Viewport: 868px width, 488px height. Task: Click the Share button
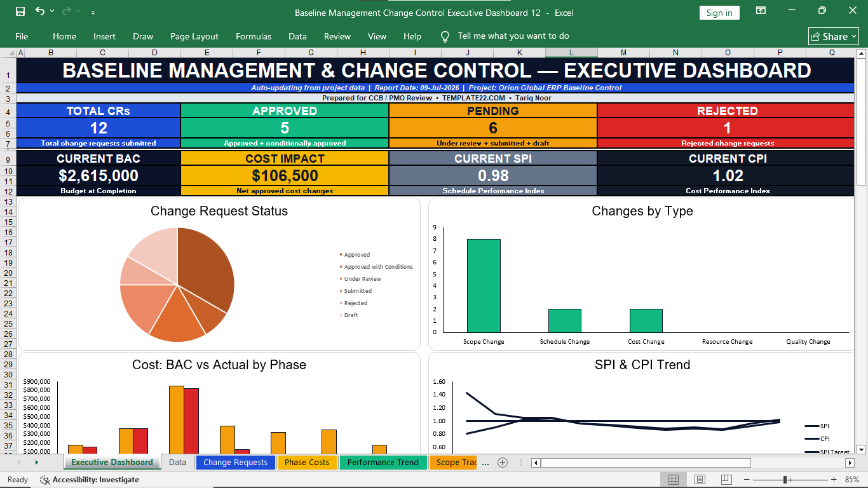click(x=833, y=36)
